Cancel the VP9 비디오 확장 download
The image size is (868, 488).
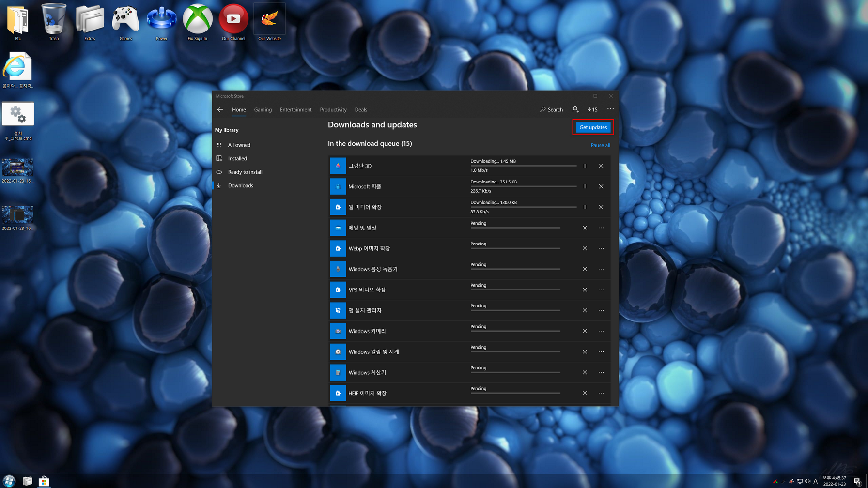585,290
